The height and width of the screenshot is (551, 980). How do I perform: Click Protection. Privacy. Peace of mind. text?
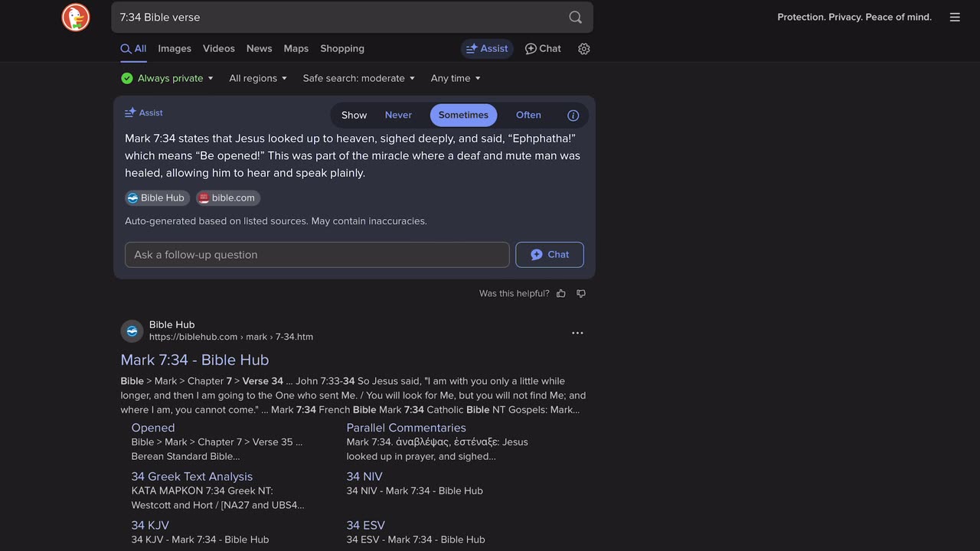tap(854, 17)
